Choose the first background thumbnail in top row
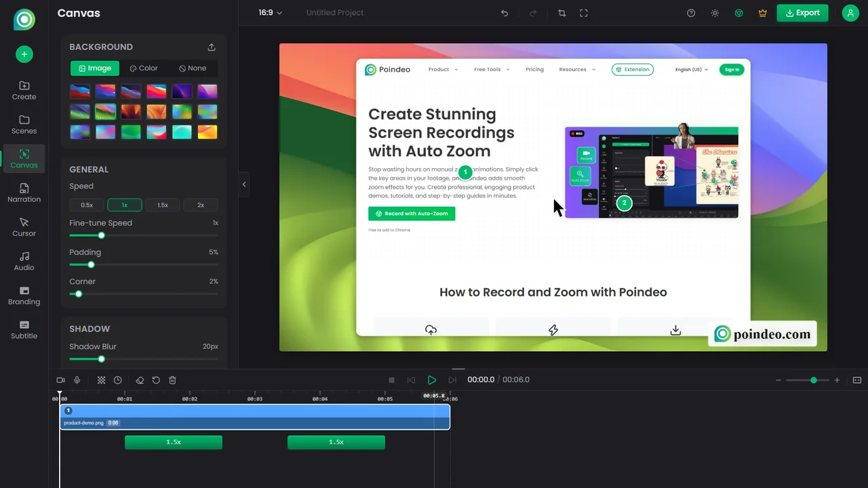868x488 pixels. click(x=79, y=91)
